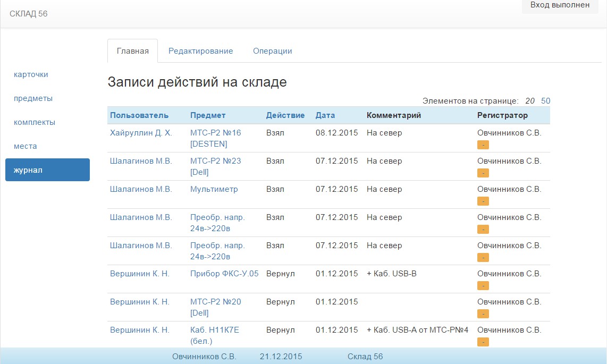Viewport: 607px width, 364px height.
Task: Open item МТС-Р2 №16 [DESTEN]
Action: click(216, 138)
